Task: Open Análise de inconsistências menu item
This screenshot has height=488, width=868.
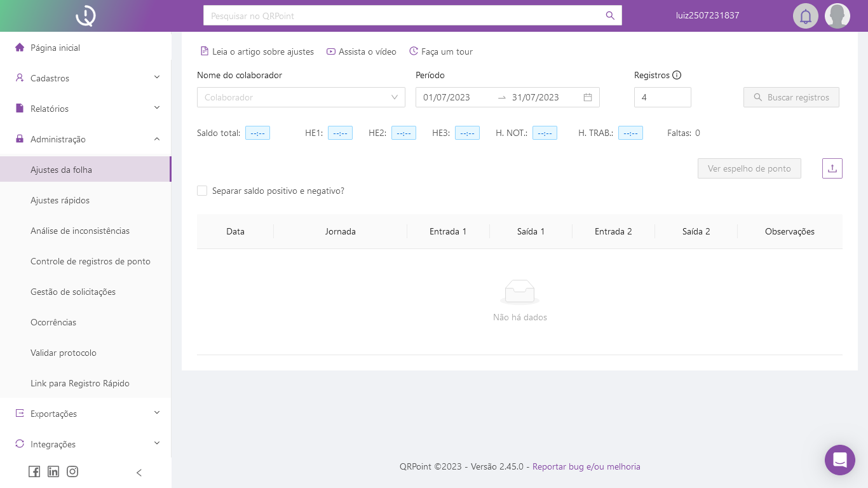Action: click(x=80, y=231)
